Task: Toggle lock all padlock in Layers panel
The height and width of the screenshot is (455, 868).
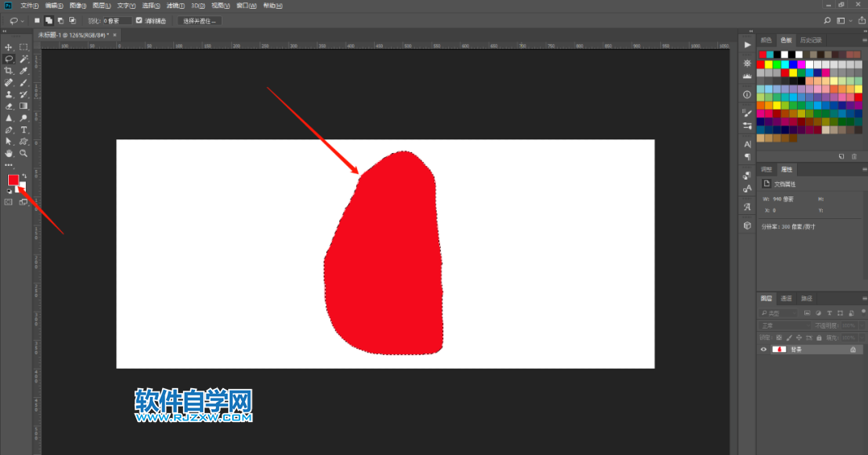Action: point(819,337)
